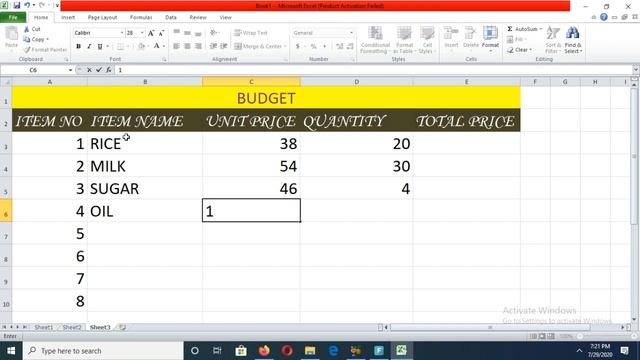This screenshot has height=360, width=640.
Task: Open Firefox from the taskbar
Action: click(x=264, y=351)
